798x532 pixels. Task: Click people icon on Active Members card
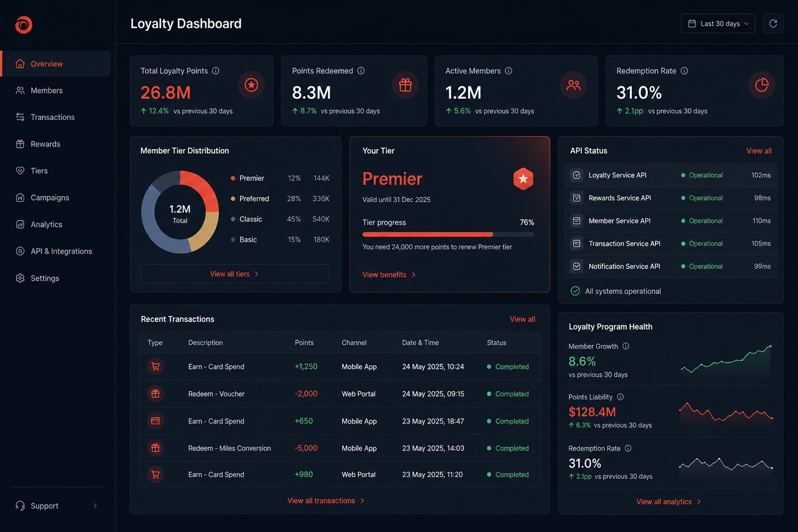[573, 85]
